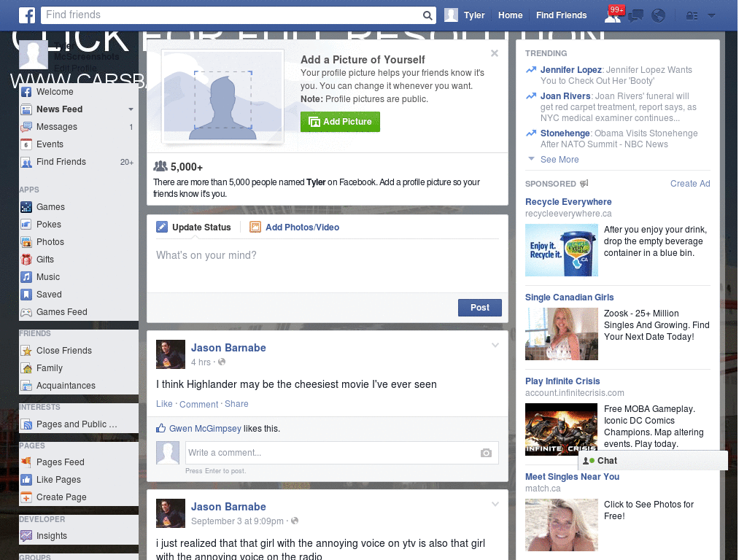747x560 pixels.
Task: Click the green Add Picture button
Action: click(340, 122)
